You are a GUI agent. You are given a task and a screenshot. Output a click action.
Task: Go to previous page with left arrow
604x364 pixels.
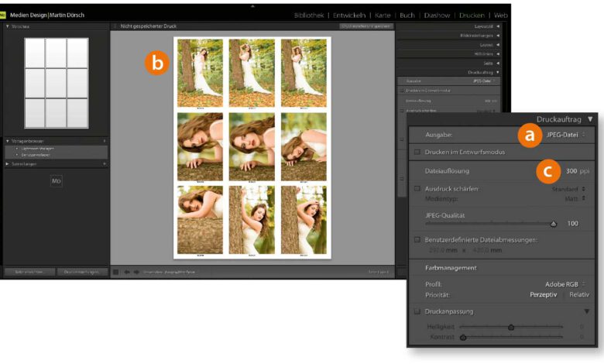(127, 272)
